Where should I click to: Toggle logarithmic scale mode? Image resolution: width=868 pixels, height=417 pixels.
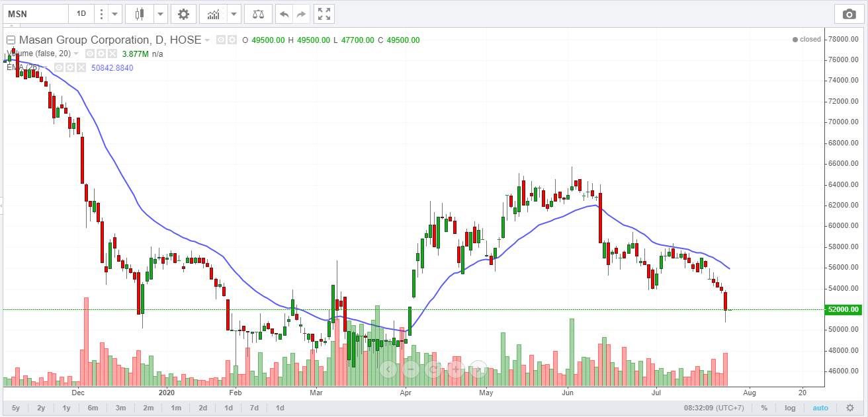tap(790, 408)
